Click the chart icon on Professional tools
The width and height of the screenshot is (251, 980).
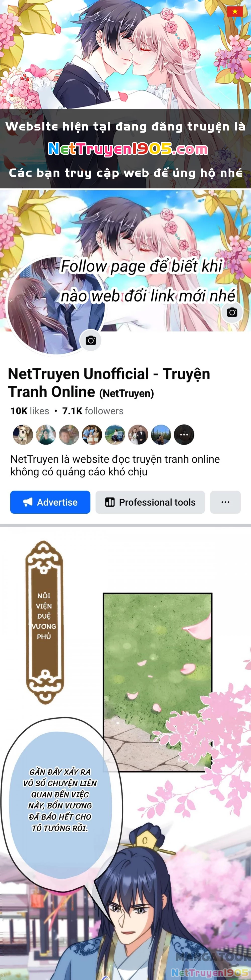110,502
